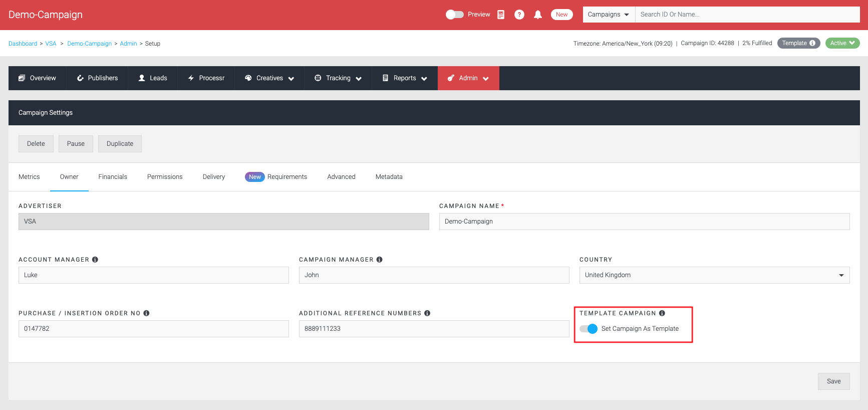Click the Advertiser field showing VSA

click(x=224, y=222)
